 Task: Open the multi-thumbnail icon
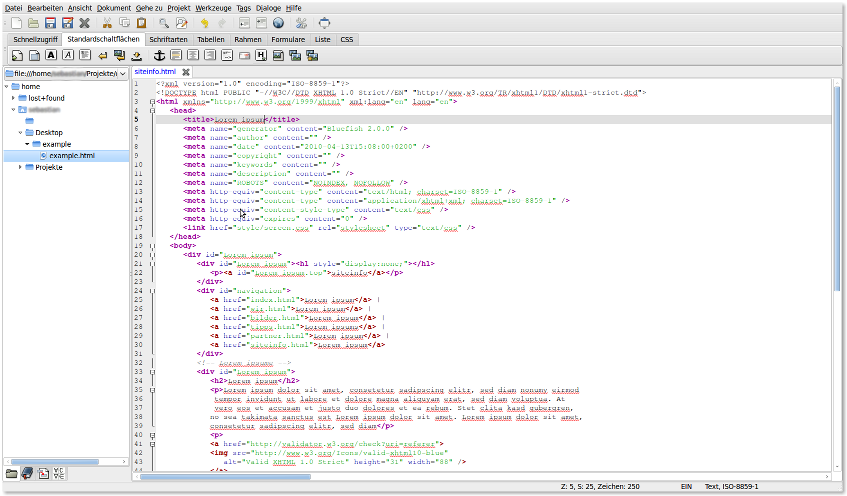coord(312,55)
